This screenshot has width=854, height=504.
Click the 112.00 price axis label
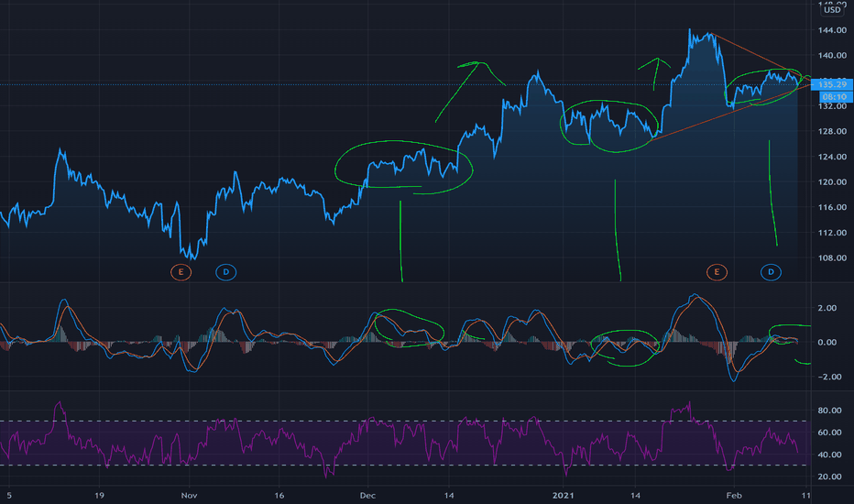pos(832,232)
